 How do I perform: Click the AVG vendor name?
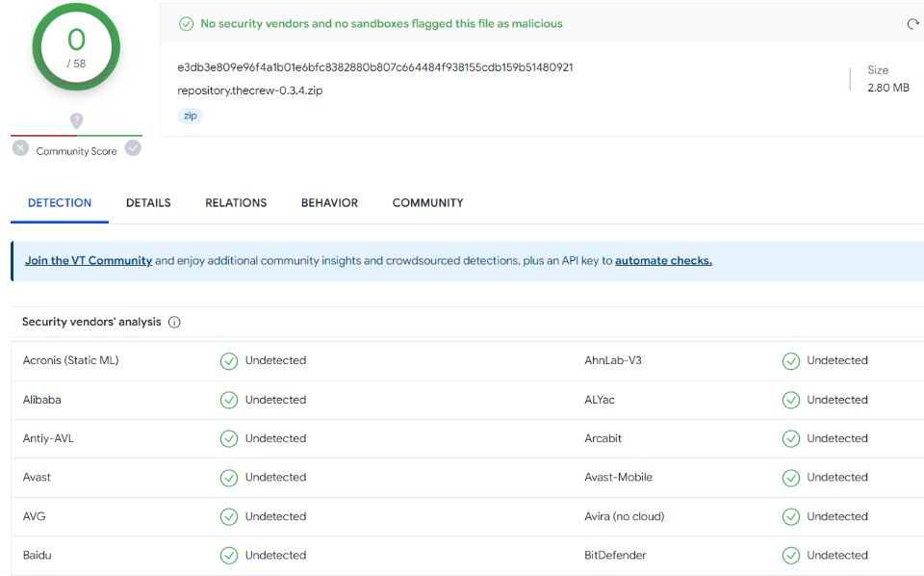point(35,516)
